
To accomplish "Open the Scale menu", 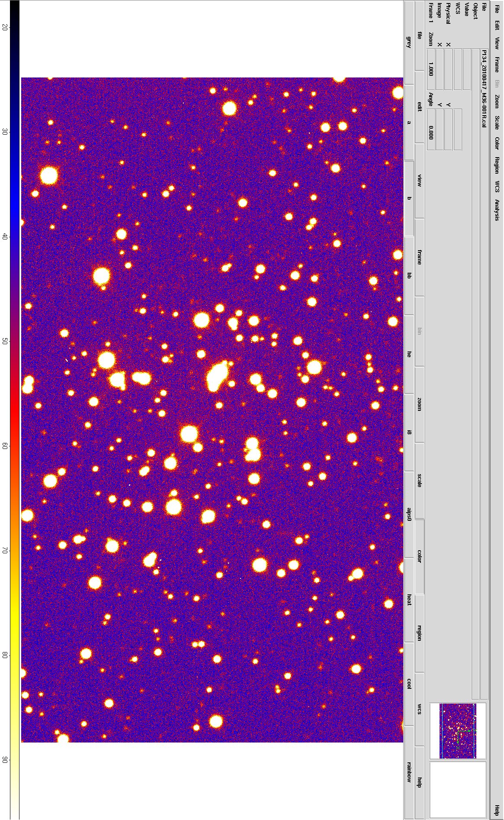I will coord(497,123).
